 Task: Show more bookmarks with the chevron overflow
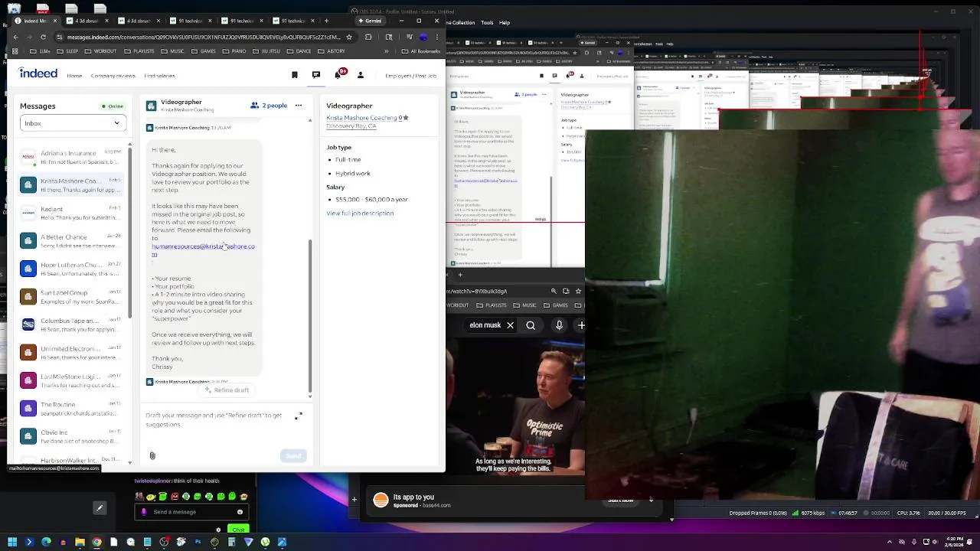click(386, 51)
